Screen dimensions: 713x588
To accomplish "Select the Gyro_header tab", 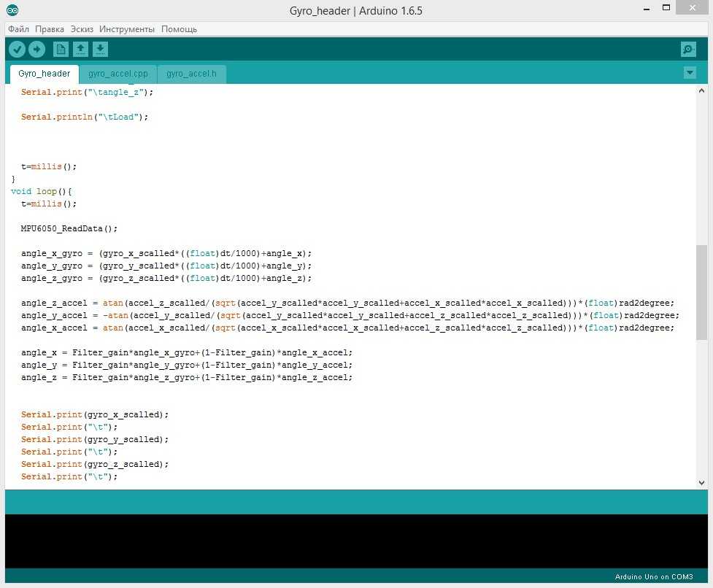I will 45,74.
